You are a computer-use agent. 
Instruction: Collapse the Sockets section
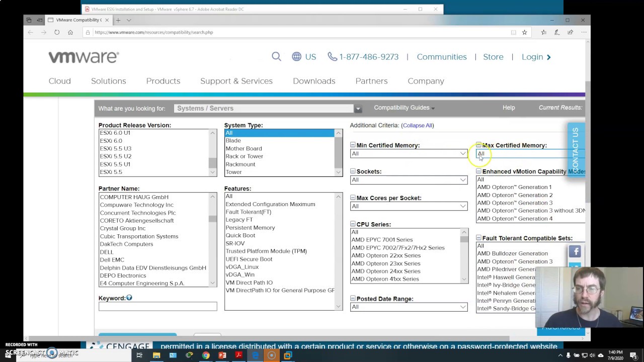[353, 171]
